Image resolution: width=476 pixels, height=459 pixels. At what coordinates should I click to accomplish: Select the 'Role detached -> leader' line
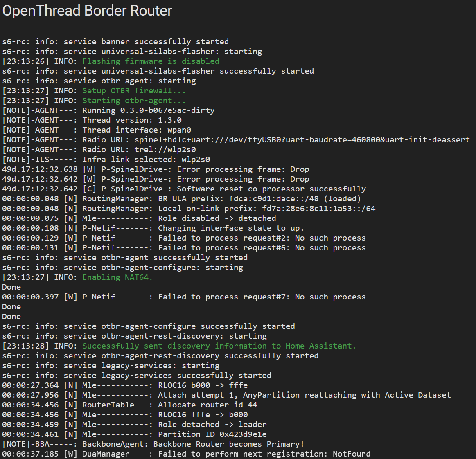(x=212, y=425)
